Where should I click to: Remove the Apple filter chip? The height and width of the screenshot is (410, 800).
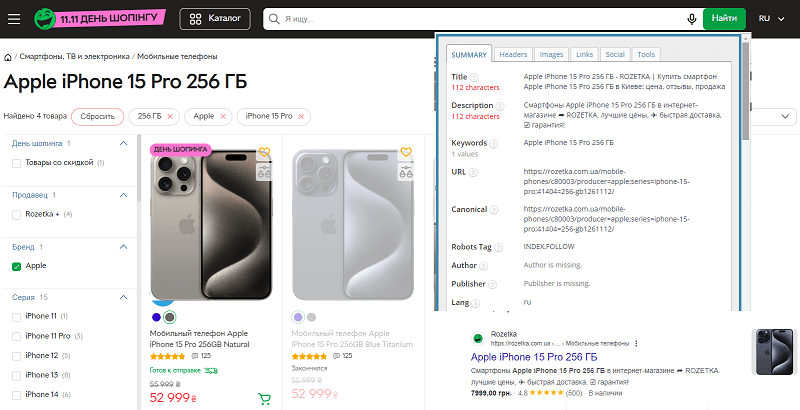(223, 117)
